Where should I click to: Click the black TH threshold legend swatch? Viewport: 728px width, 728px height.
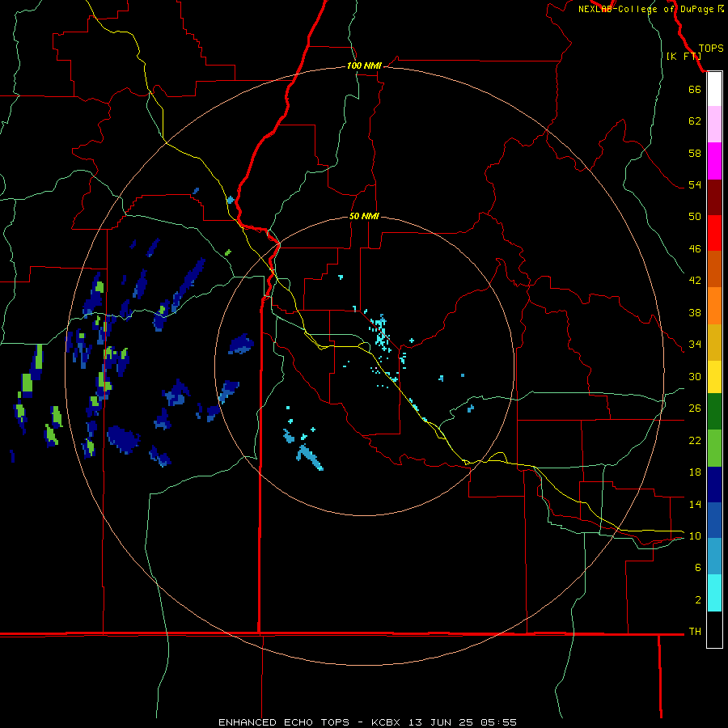714,629
